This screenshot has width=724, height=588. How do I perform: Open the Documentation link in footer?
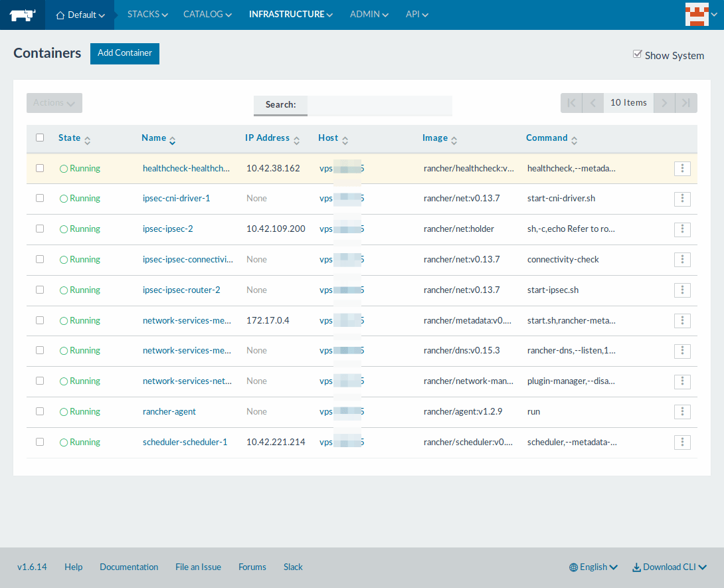tap(129, 567)
